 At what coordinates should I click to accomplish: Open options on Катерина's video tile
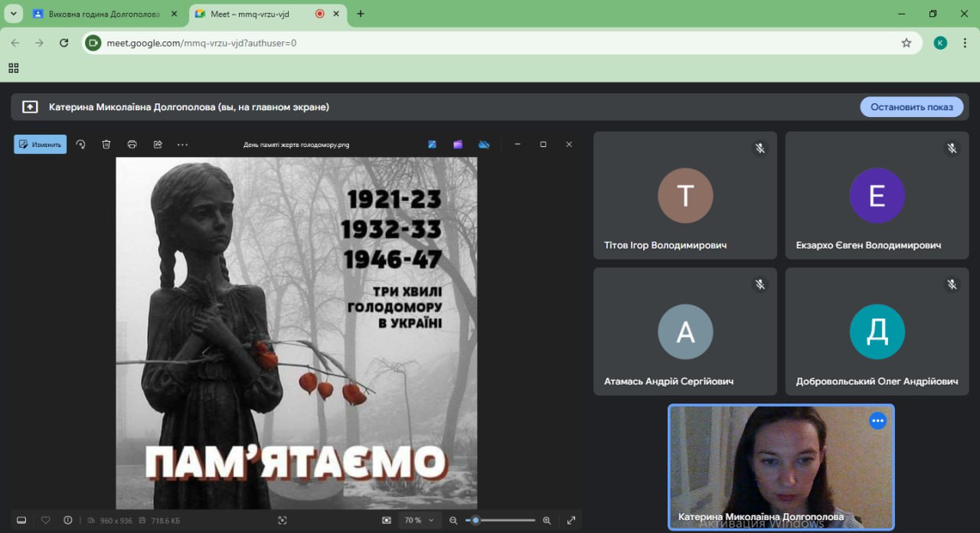tap(877, 420)
